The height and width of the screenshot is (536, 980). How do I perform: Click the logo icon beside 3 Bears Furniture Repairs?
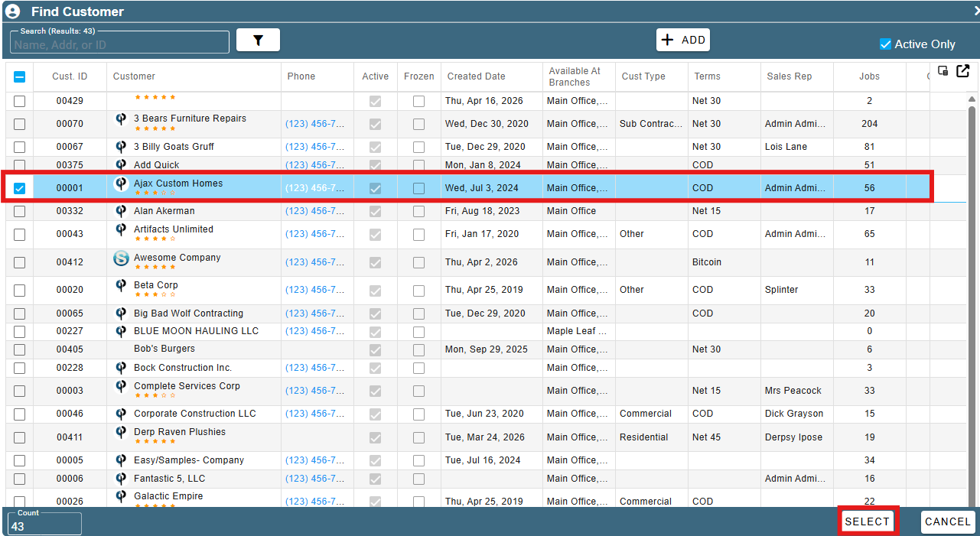[121, 119]
